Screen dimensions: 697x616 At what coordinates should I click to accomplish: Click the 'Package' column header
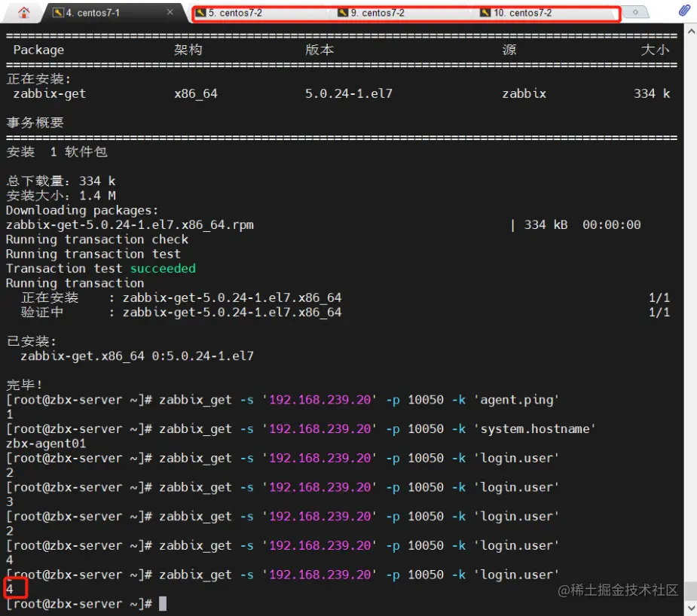(38, 50)
